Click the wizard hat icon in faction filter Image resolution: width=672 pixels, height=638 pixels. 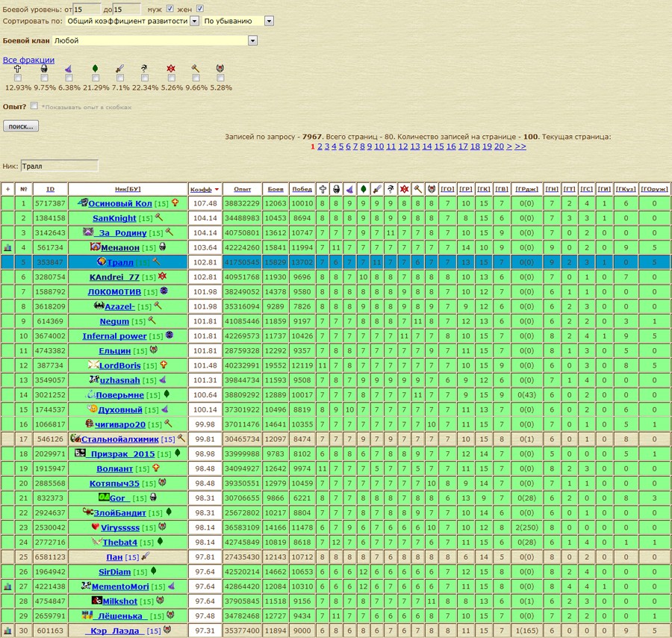[69, 69]
